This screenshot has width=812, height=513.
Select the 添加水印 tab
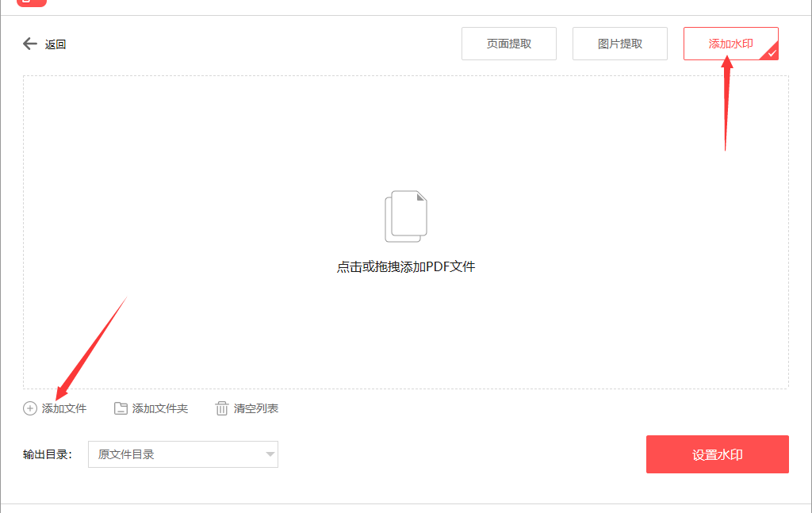click(730, 44)
